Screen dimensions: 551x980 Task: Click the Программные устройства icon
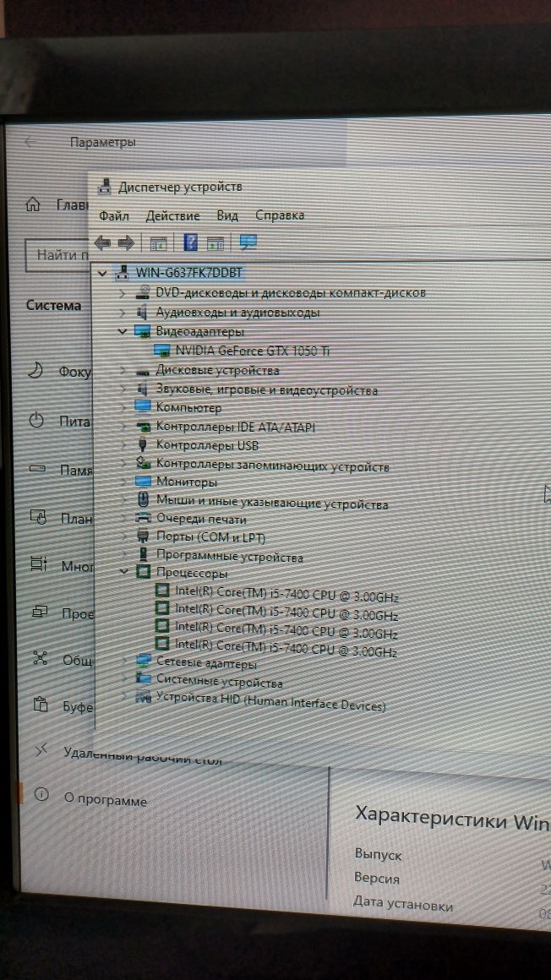coord(144,554)
